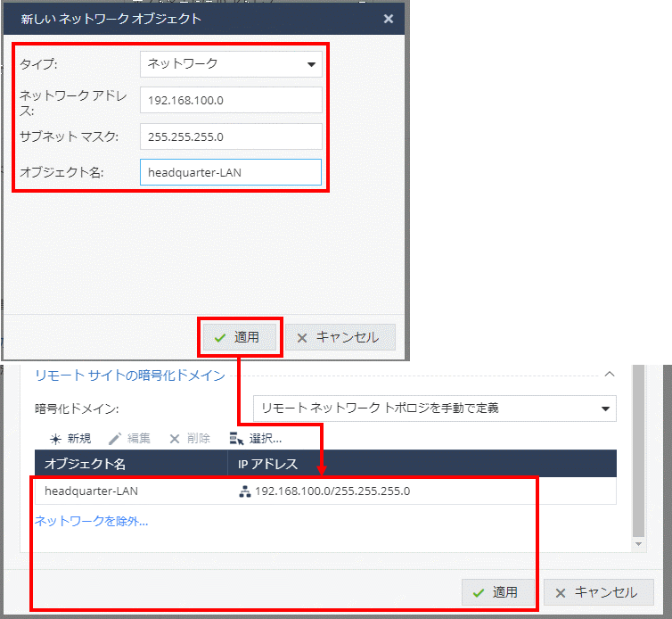Open the 暗号化ドメイン dropdown
This screenshot has height=619, width=672.
[434, 409]
